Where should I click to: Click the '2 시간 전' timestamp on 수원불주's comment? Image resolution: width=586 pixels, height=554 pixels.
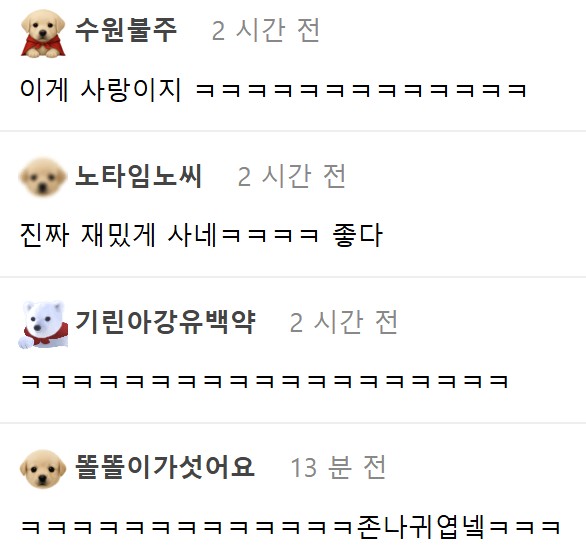pyautogui.click(x=266, y=30)
